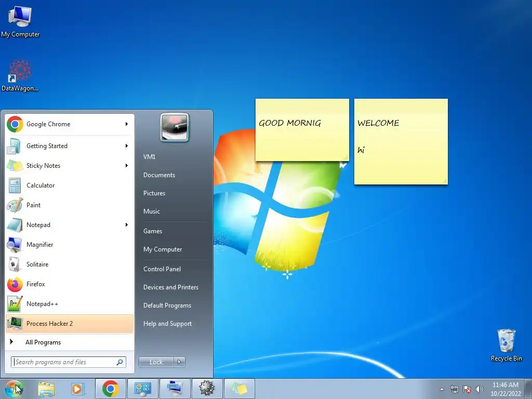The width and height of the screenshot is (532, 399).
Task: Click Show desktop strip at taskbar end
Action: [528, 389]
